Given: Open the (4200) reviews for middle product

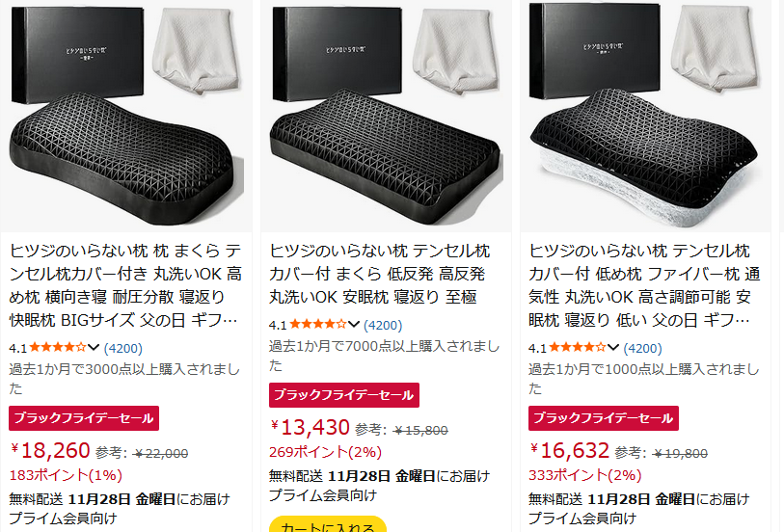Looking at the screenshot, I should pyautogui.click(x=383, y=324).
